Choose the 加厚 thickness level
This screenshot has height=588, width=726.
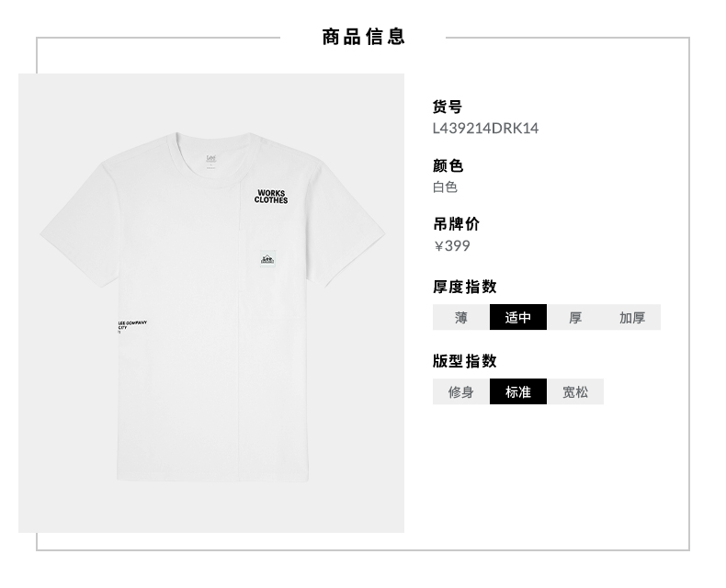pyautogui.click(x=632, y=317)
